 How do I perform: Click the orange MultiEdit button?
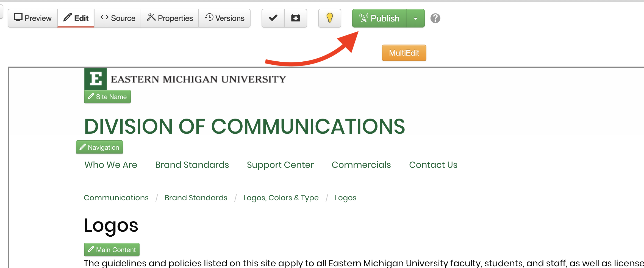click(x=404, y=53)
